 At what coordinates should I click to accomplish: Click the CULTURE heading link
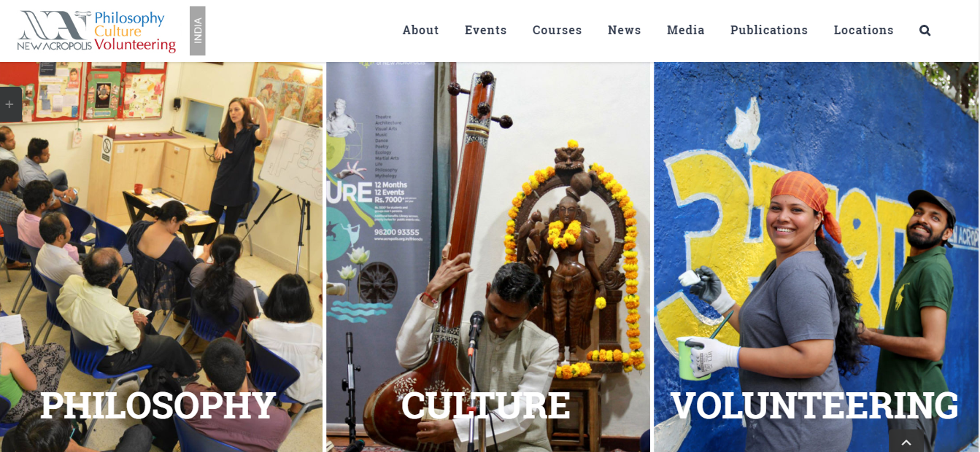click(486, 405)
